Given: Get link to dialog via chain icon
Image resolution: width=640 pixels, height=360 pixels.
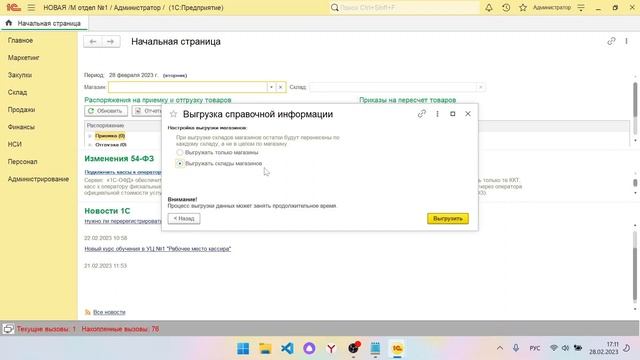Looking at the screenshot, I should point(422,114).
